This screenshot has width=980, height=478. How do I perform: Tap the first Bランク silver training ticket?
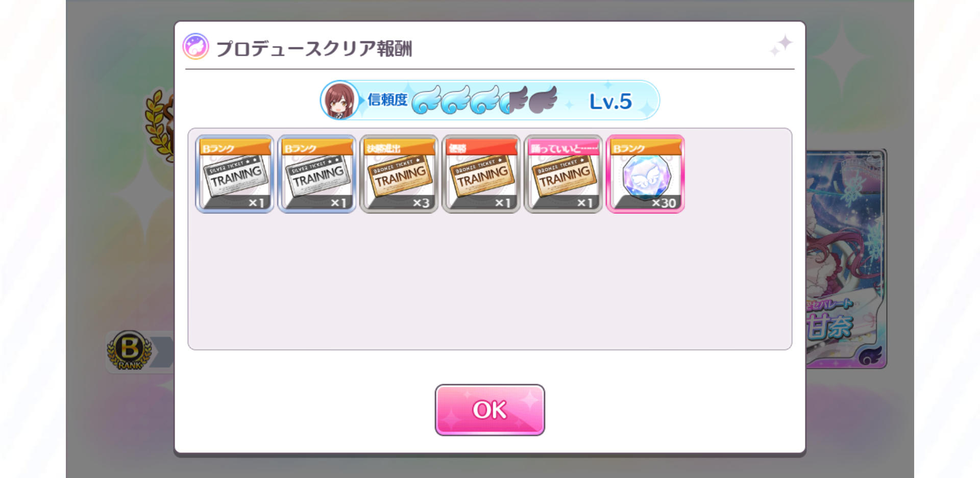[x=235, y=174]
